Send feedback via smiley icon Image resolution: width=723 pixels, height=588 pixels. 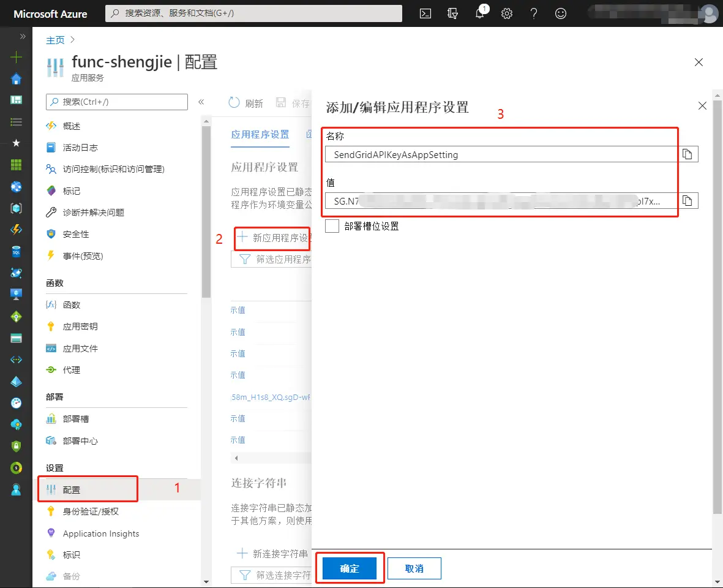tap(561, 13)
